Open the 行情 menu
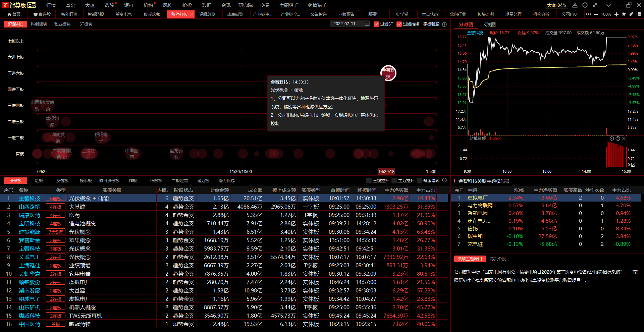644x332 pixels. tap(51, 5)
